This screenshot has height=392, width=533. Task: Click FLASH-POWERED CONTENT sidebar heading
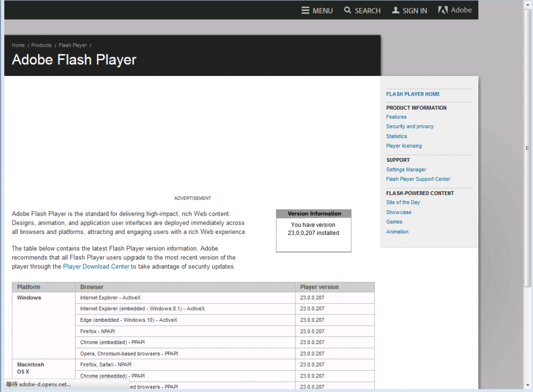[x=420, y=193]
